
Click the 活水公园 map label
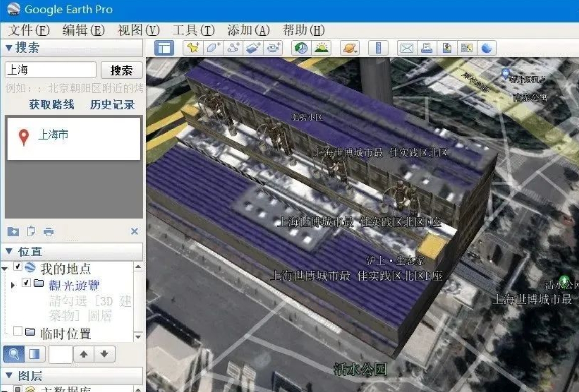click(x=360, y=369)
